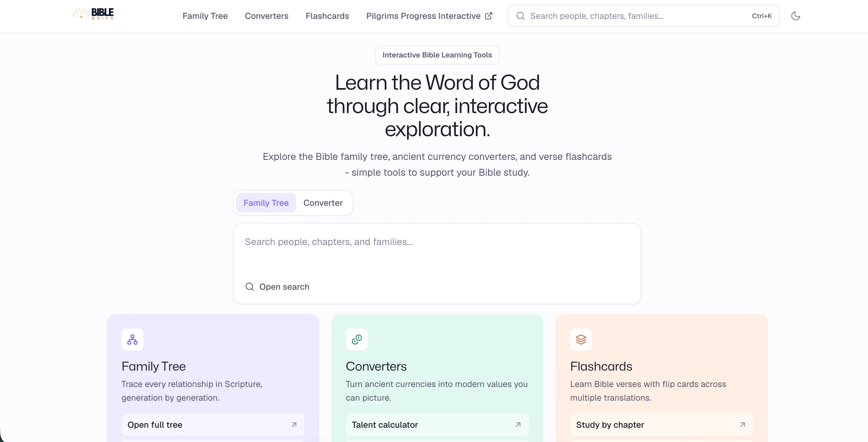Click the 'Learn the Word of God' headline
This screenshot has height=442, width=868.
pos(437,106)
